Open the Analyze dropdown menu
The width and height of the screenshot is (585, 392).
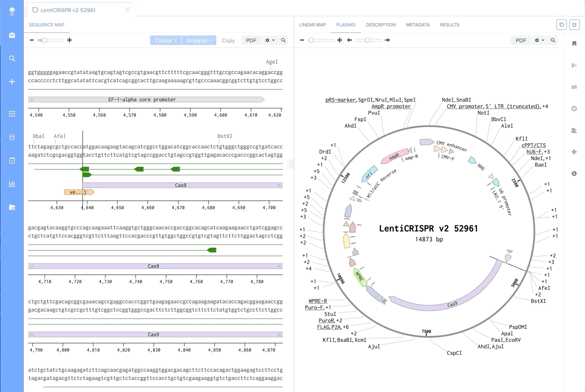tap(199, 40)
